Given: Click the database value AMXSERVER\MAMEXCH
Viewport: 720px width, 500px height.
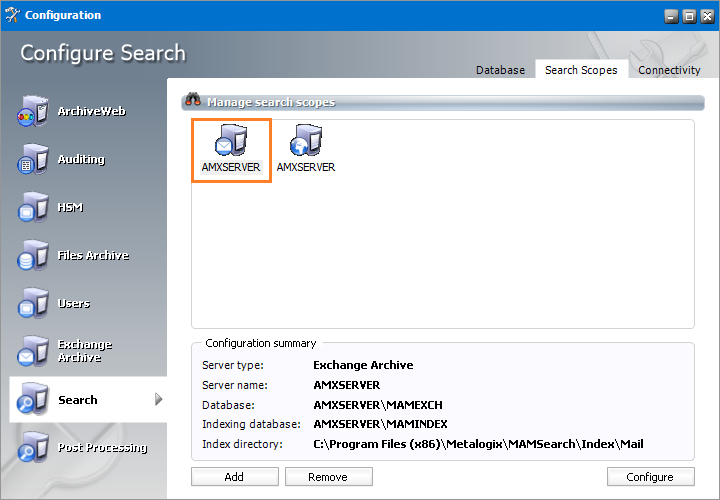Looking at the screenshot, I should tap(378, 405).
